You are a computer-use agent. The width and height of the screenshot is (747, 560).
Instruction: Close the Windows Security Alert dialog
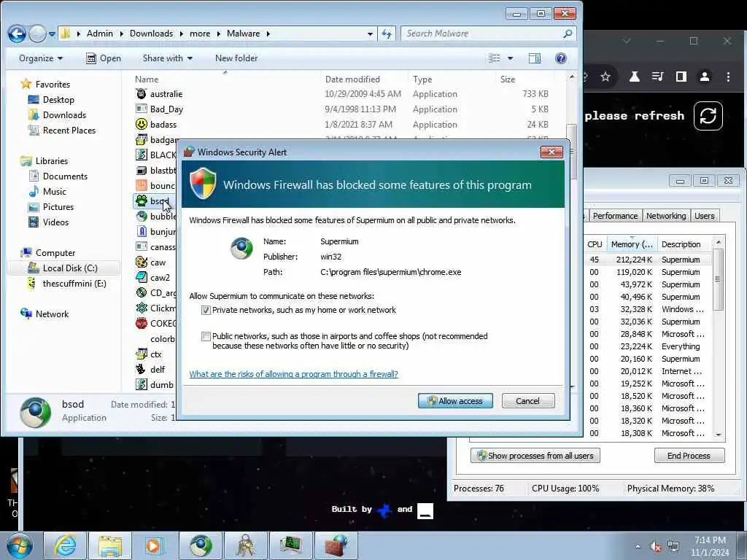[x=551, y=152]
